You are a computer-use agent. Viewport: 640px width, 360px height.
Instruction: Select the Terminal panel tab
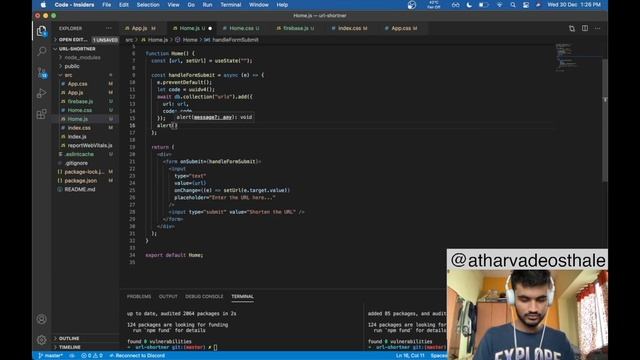click(x=242, y=297)
